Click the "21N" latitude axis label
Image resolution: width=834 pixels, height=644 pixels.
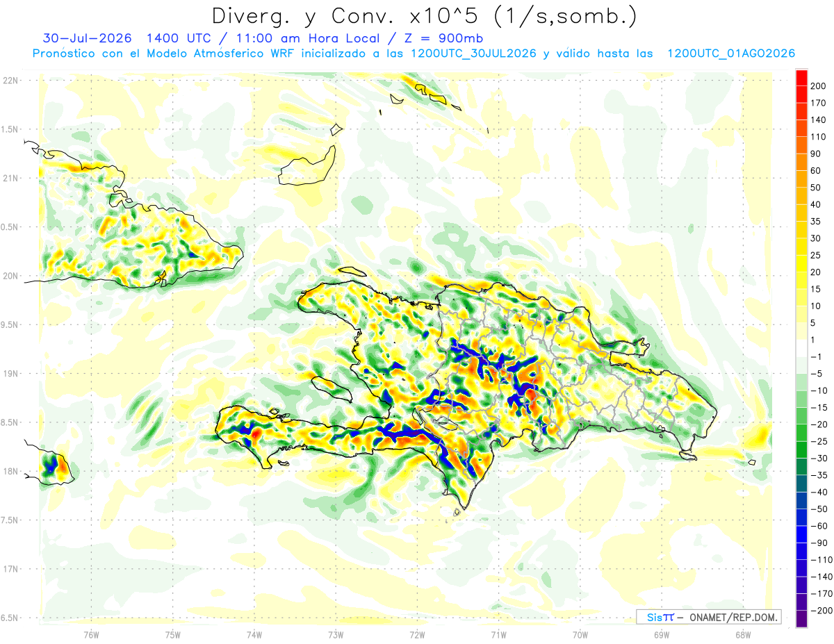point(10,178)
